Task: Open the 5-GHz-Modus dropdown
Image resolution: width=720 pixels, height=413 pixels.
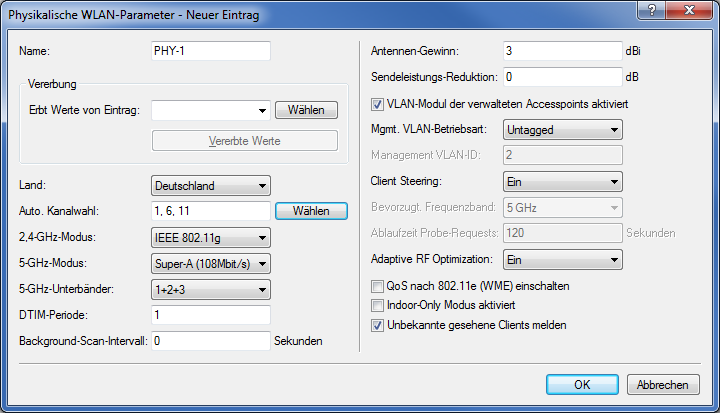Action: (x=211, y=264)
